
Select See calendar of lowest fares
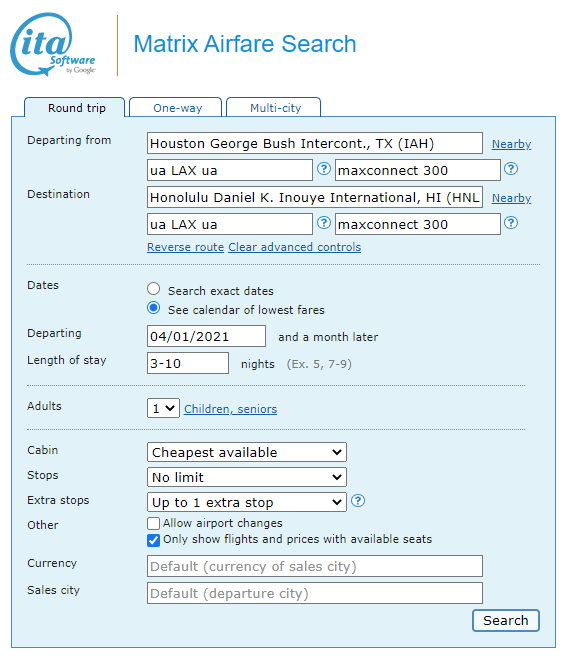[x=153, y=308]
